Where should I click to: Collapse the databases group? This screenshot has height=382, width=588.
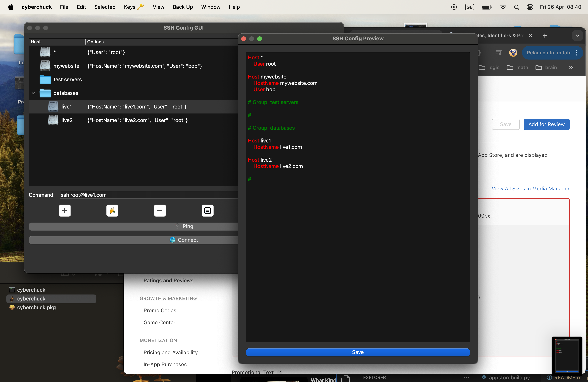click(33, 93)
